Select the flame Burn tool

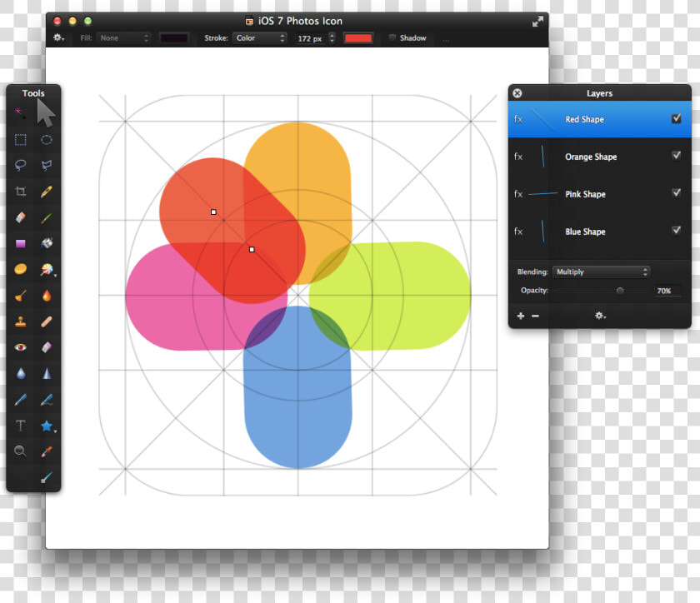click(x=47, y=296)
